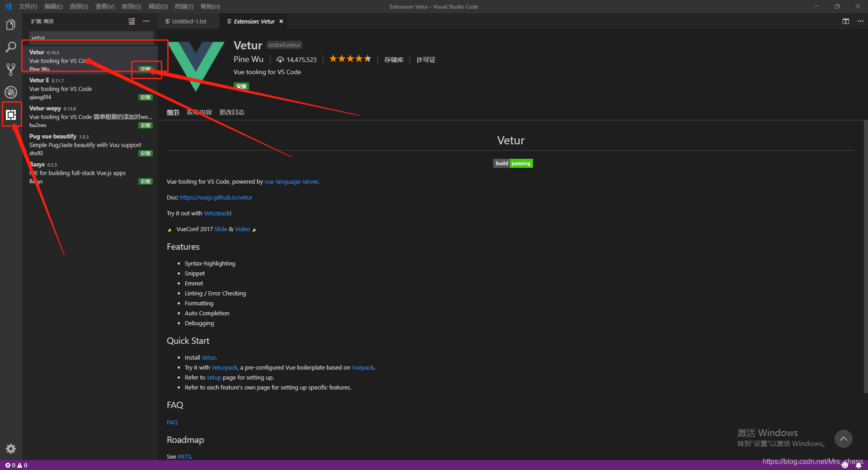Click the five-star rating of Vetur
868x470 pixels.
350,59
